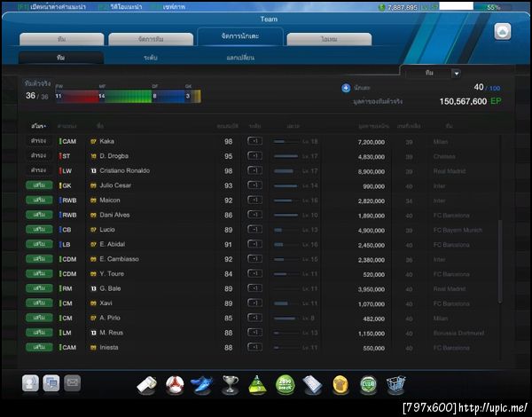532x417 pixels.
Task: Toggle the สำรอง status for D. Drogba
Action: pos(39,155)
